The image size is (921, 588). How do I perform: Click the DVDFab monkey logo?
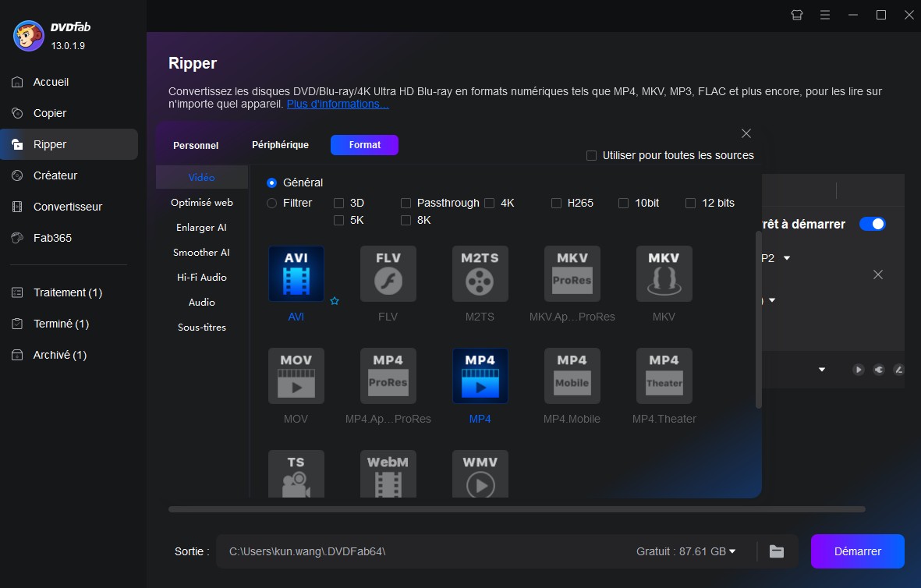[28, 36]
